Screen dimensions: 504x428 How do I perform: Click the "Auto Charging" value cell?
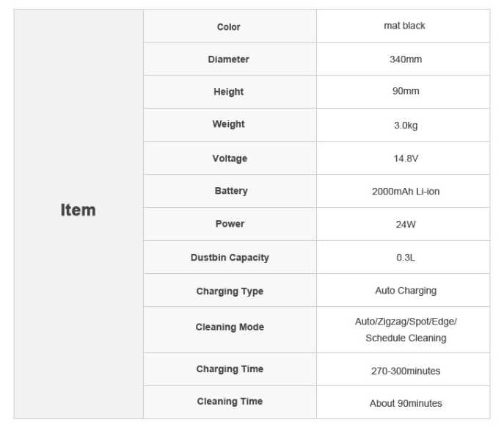click(x=406, y=291)
